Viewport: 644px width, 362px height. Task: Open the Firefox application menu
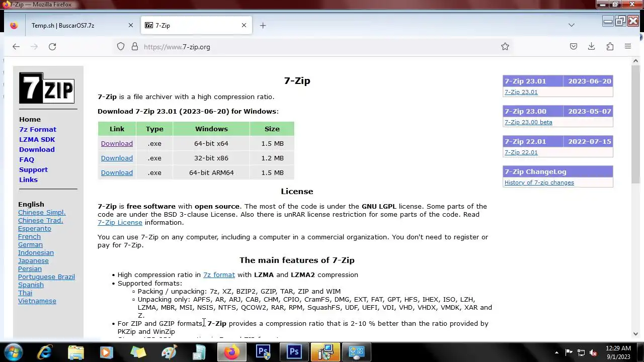[x=628, y=47]
